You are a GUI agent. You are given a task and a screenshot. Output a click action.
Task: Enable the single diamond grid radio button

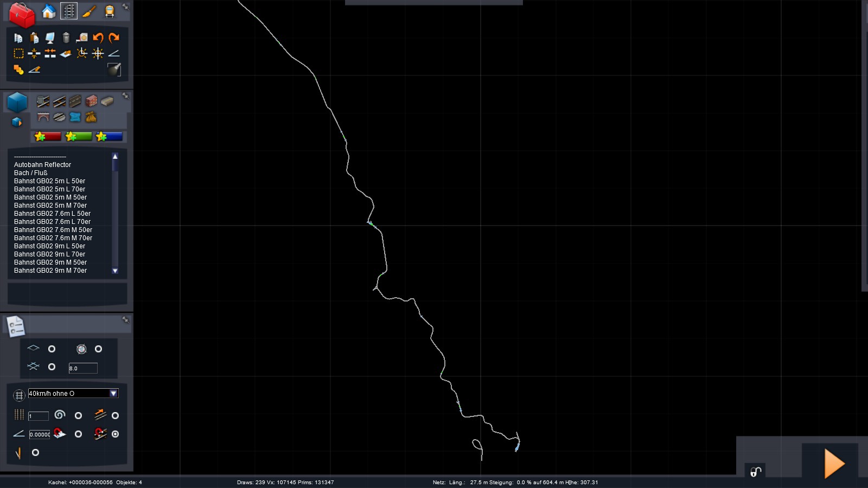click(x=52, y=349)
